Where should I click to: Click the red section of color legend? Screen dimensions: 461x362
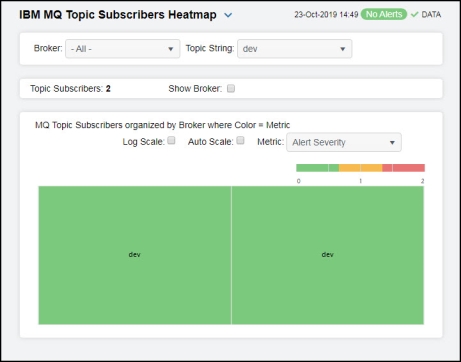403,168
